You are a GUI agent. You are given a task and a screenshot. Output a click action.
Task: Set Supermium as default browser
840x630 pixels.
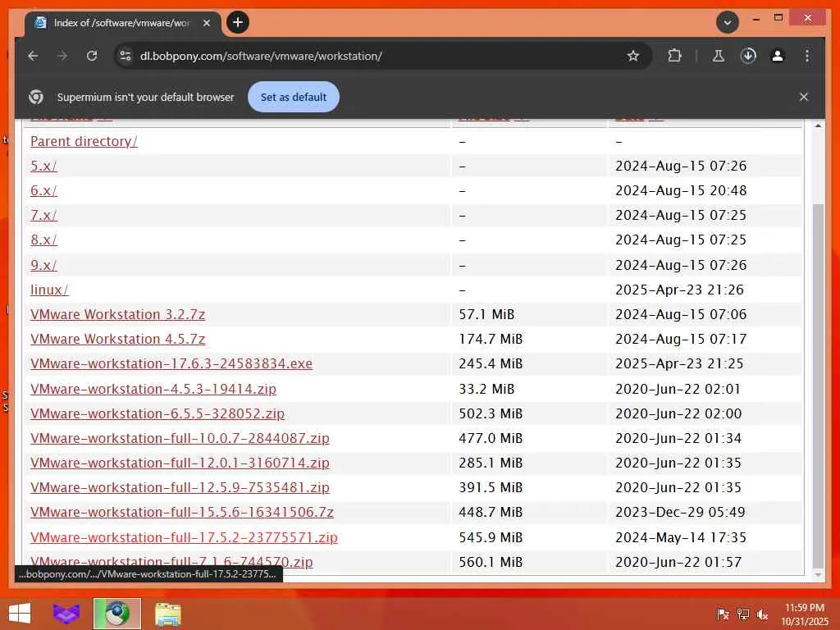click(294, 97)
